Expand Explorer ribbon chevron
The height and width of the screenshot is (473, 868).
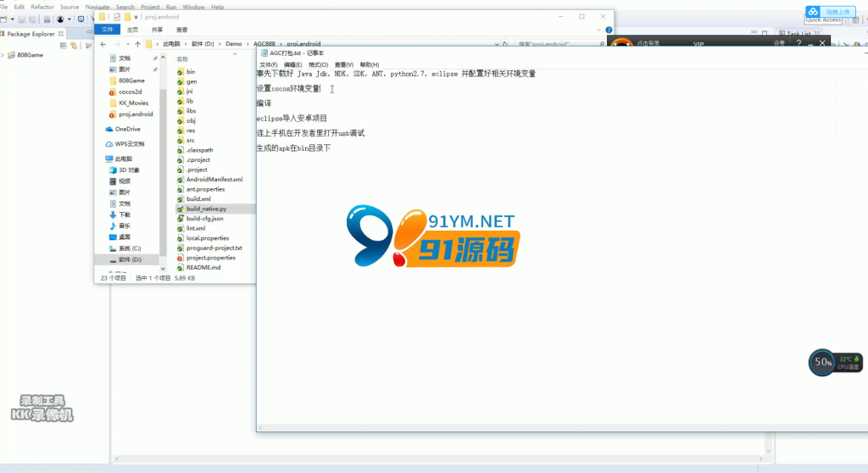pyautogui.click(x=598, y=30)
